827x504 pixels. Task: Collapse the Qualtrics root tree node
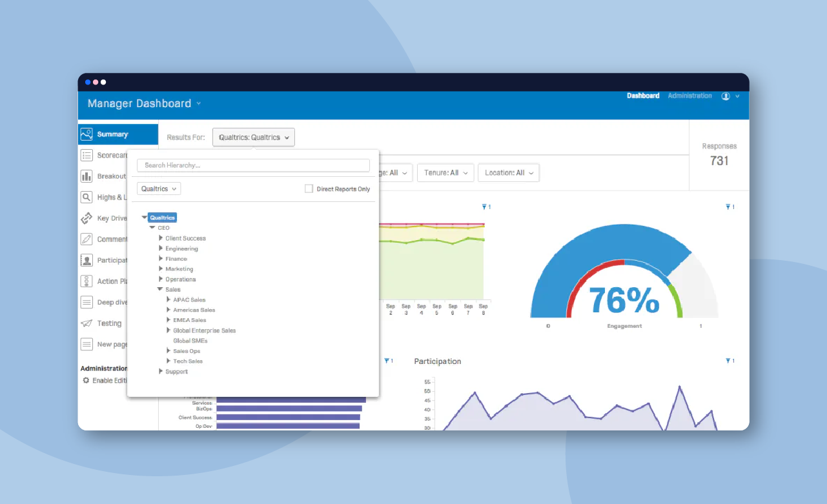click(x=145, y=217)
